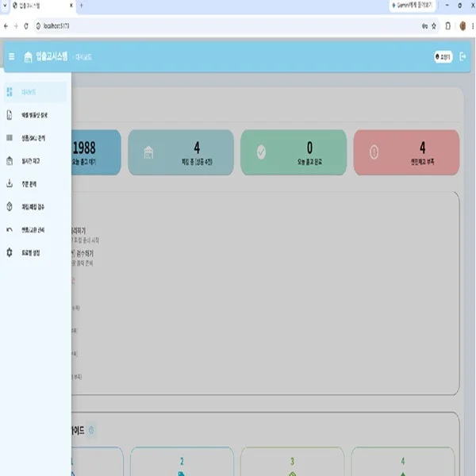Bookmark this page with the star icon
Screen dimensions: 476x476
pos(434,26)
